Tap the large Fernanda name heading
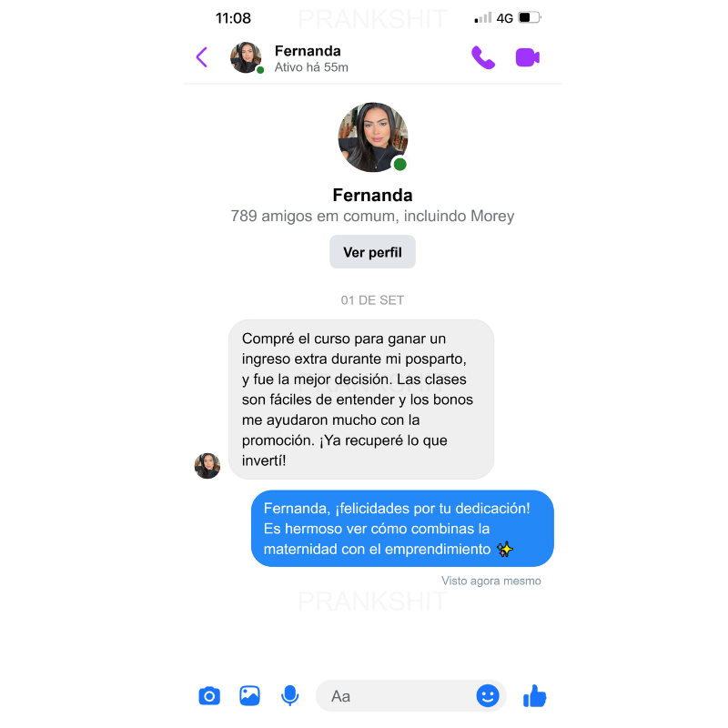 click(x=372, y=195)
